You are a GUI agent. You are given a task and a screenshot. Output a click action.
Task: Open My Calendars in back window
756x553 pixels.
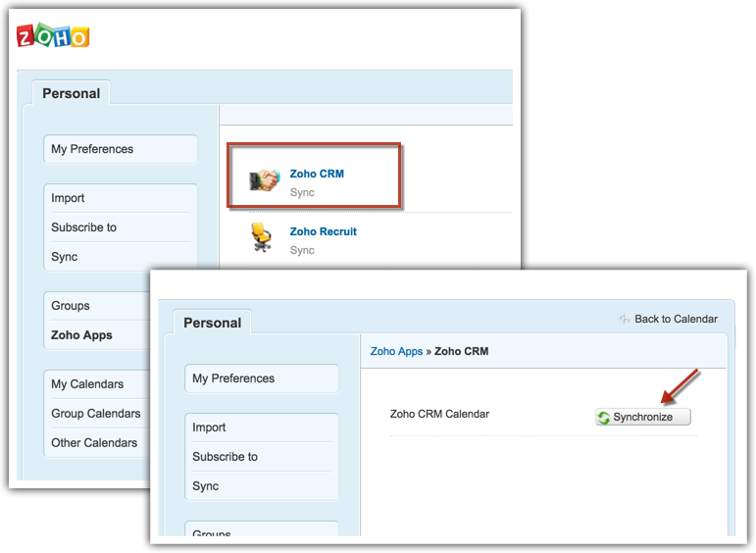[x=97, y=383]
